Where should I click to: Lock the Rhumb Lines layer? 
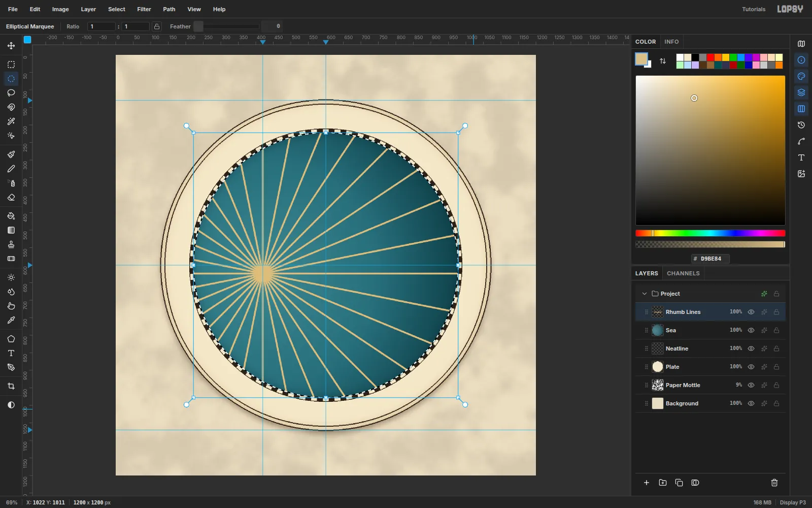(x=776, y=312)
